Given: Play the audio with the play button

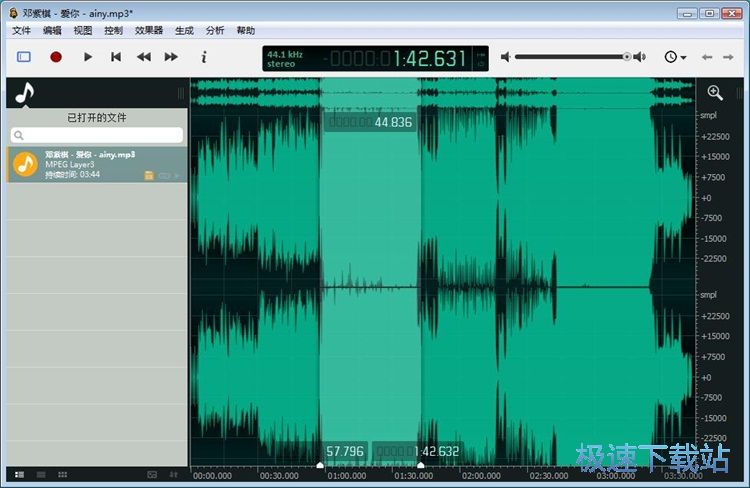Looking at the screenshot, I should tap(88, 57).
